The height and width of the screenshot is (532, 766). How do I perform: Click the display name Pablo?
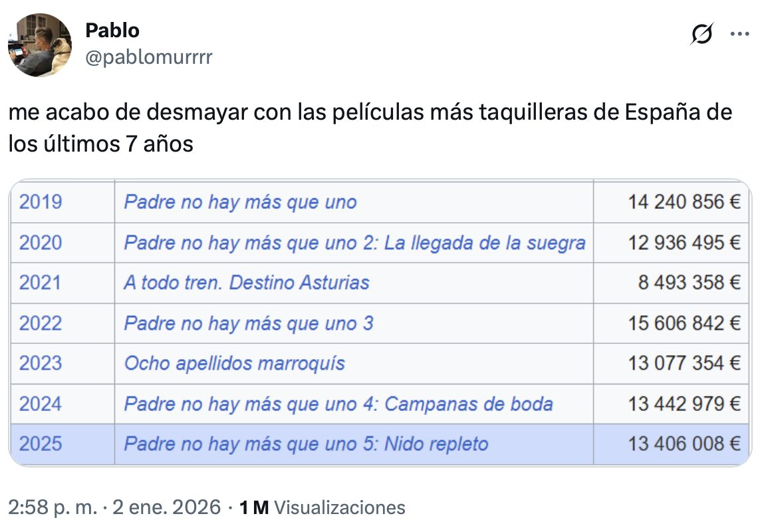112,31
